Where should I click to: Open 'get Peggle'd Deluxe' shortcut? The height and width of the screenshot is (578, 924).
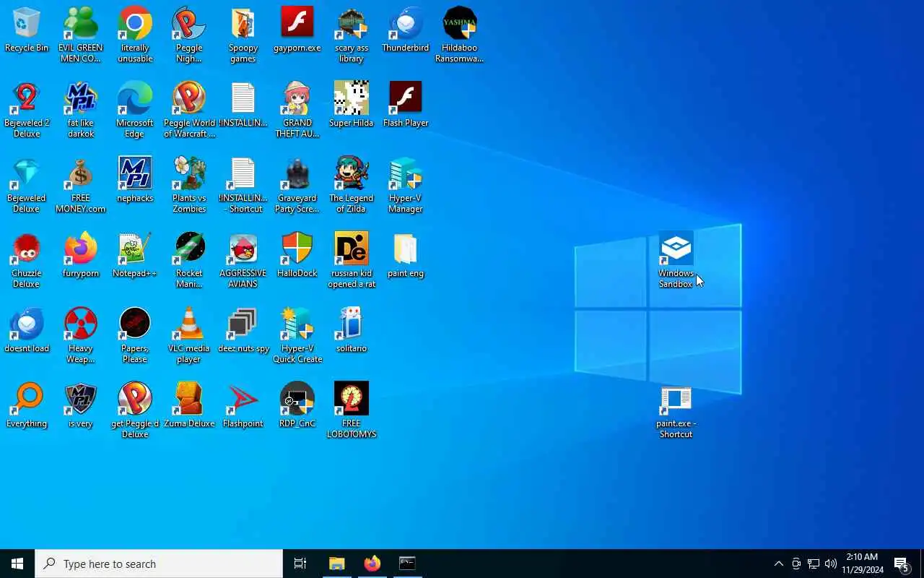click(x=135, y=410)
